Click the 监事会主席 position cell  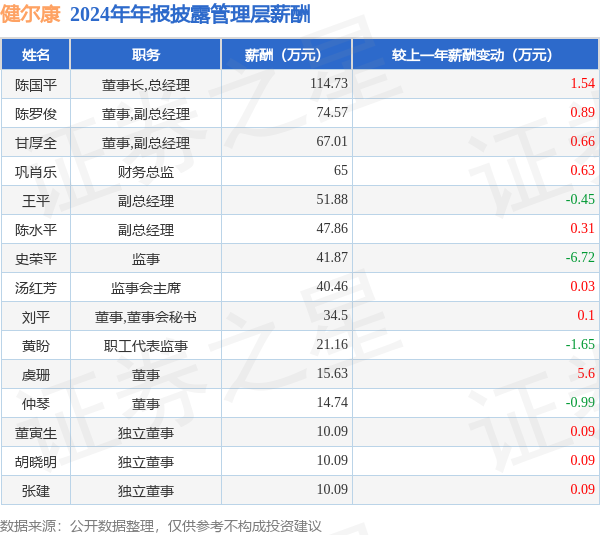pos(146,288)
